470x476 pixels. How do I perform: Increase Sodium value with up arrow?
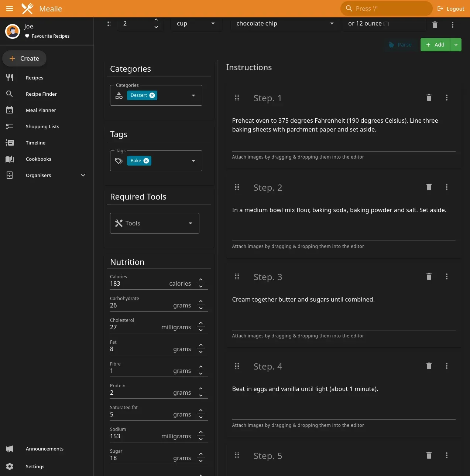click(x=201, y=432)
